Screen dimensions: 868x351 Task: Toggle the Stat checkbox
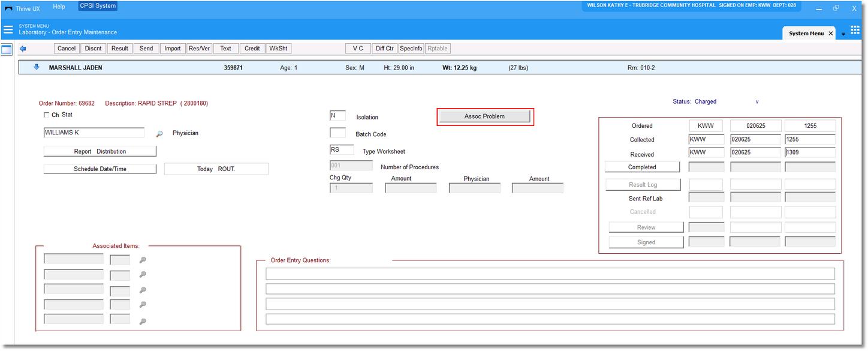tap(47, 115)
